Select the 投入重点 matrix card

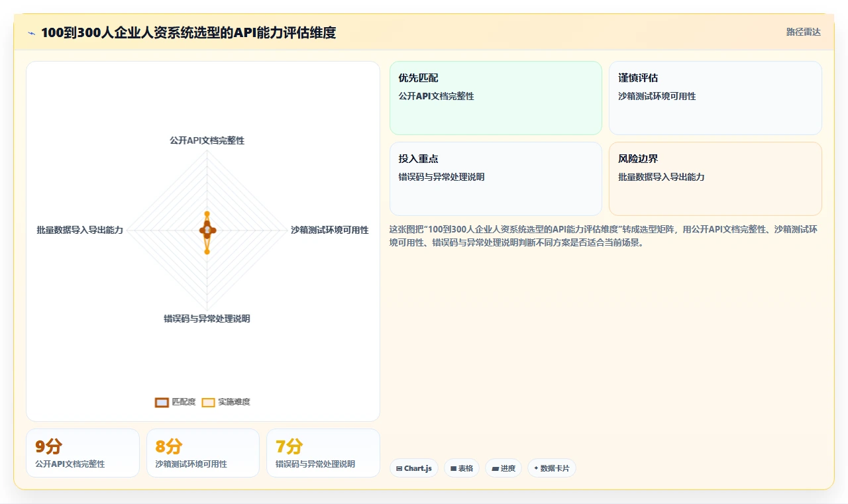click(496, 179)
